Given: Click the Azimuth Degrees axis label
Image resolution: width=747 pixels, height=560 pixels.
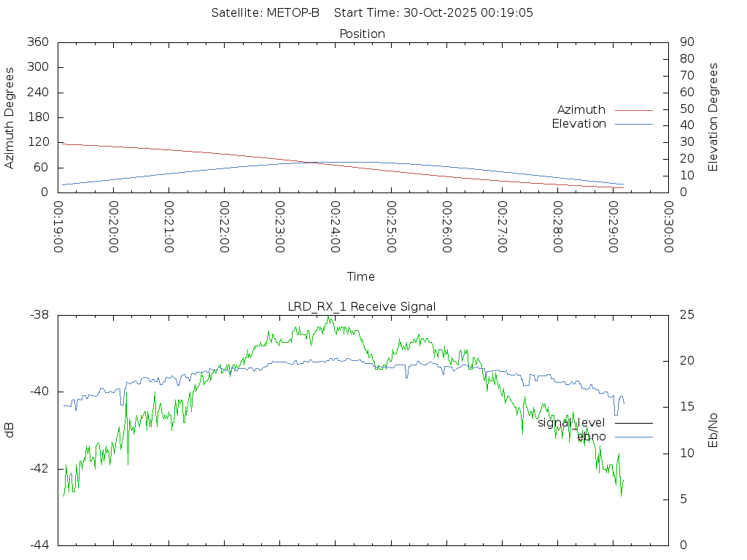Looking at the screenshot, I should 9,117.
